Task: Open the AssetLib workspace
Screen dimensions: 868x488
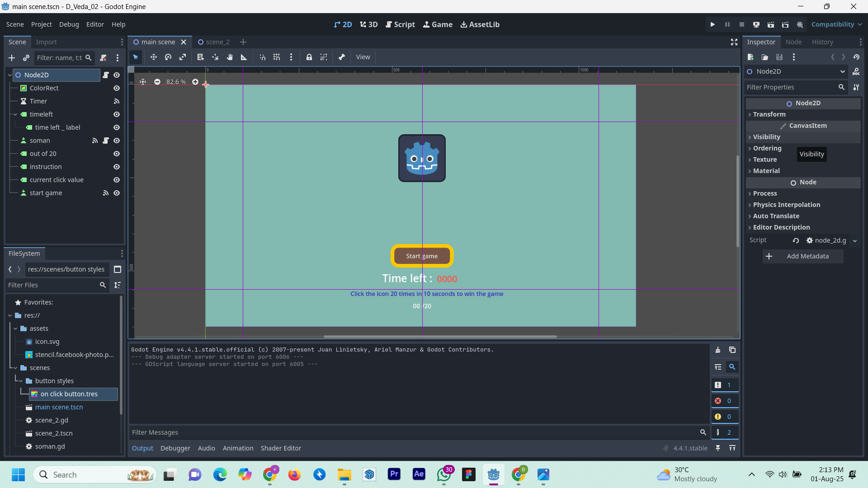Action: pyautogui.click(x=480, y=24)
